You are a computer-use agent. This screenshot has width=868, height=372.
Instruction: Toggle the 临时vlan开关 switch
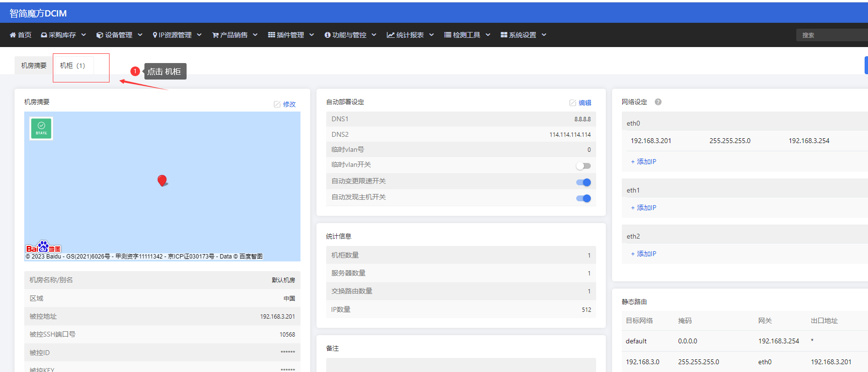(584, 166)
